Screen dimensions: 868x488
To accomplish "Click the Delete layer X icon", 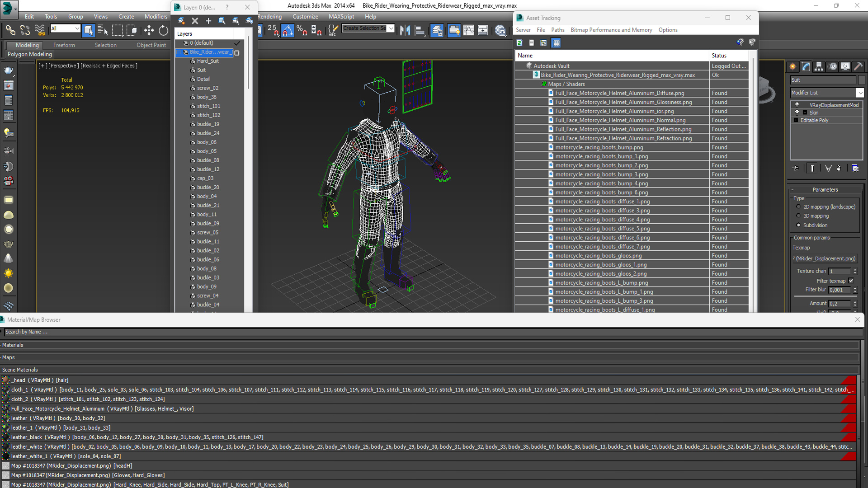I will pyautogui.click(x=195, y=21).
